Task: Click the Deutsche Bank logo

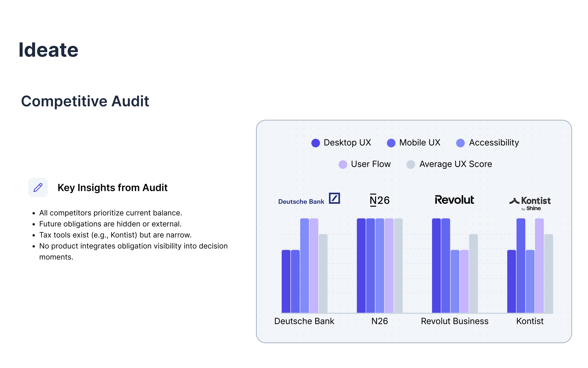Action: click(309, 199)
